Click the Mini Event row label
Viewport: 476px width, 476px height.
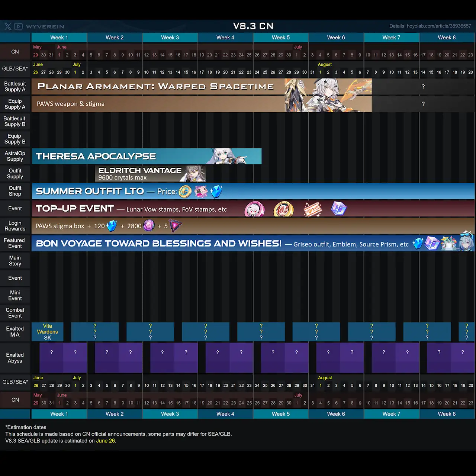click(x=15, y=296)
